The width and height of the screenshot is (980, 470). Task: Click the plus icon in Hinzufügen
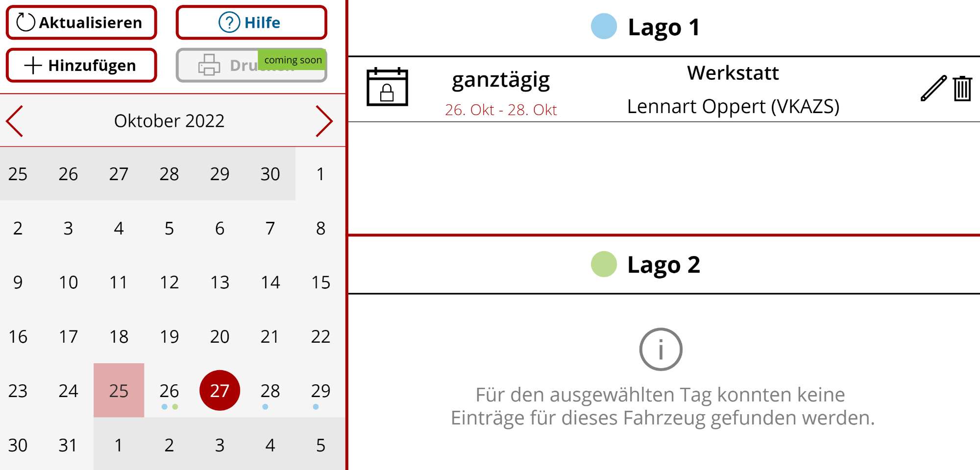(33, 65)
